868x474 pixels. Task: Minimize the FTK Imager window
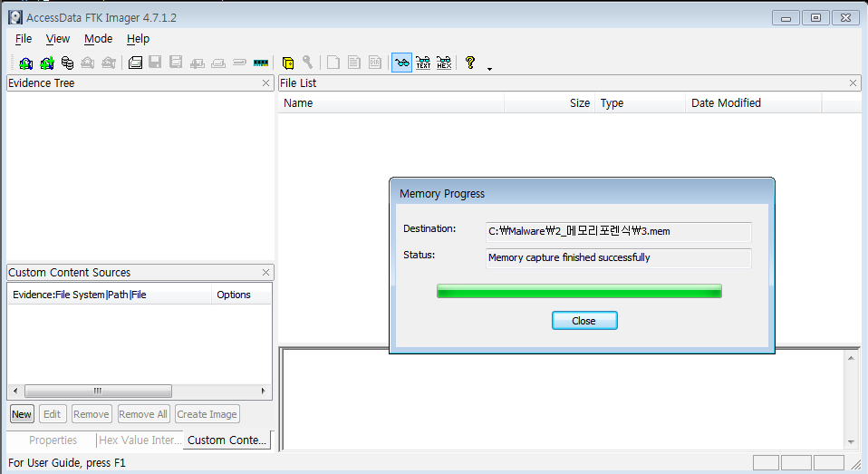[786, 18]
